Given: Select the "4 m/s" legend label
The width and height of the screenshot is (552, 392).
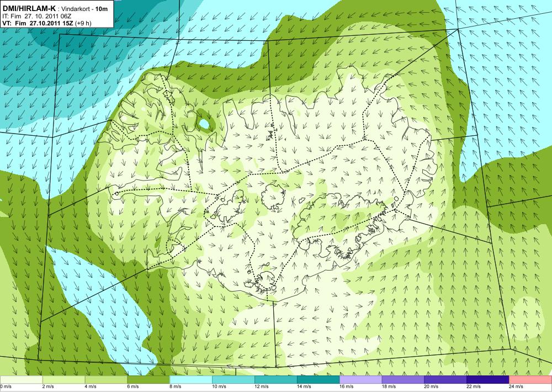Looking at the screenshot, I should (91, 386).
